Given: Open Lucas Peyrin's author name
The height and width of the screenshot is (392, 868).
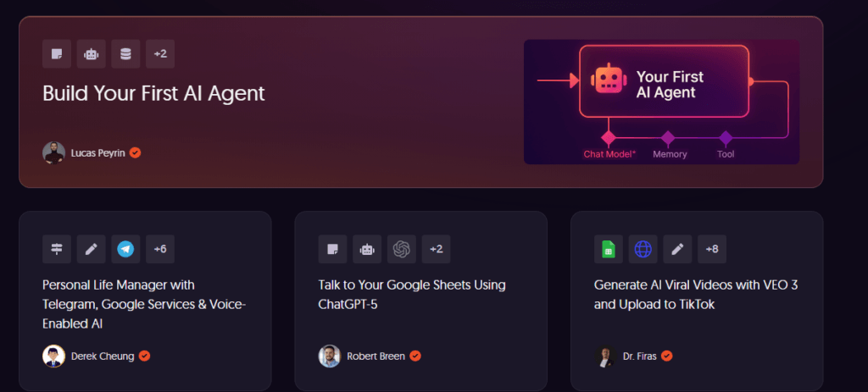Looking at the screenshot, I should pyautogui.click(x=98, y=153).
